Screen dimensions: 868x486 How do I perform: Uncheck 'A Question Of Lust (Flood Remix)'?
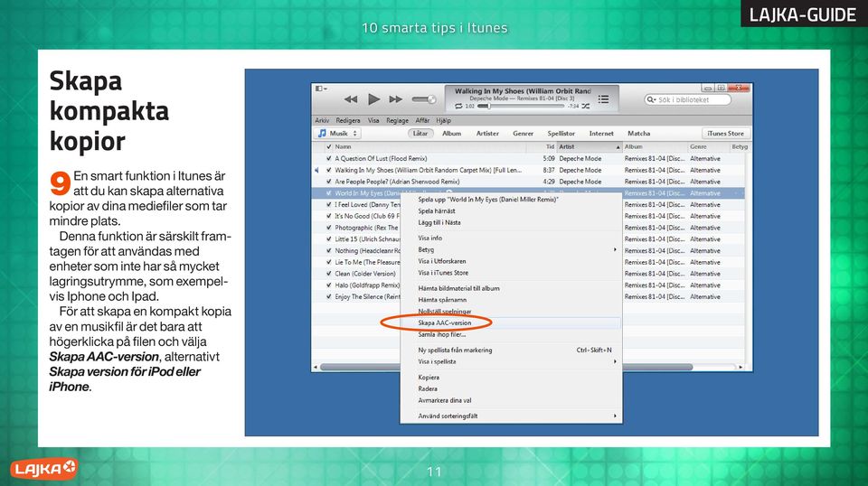(x=329, y=159)
